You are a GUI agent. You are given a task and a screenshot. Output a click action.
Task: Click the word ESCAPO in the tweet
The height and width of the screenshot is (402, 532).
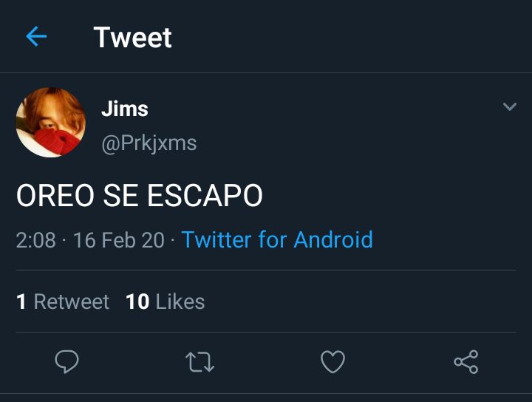click(x=205, y=195)
